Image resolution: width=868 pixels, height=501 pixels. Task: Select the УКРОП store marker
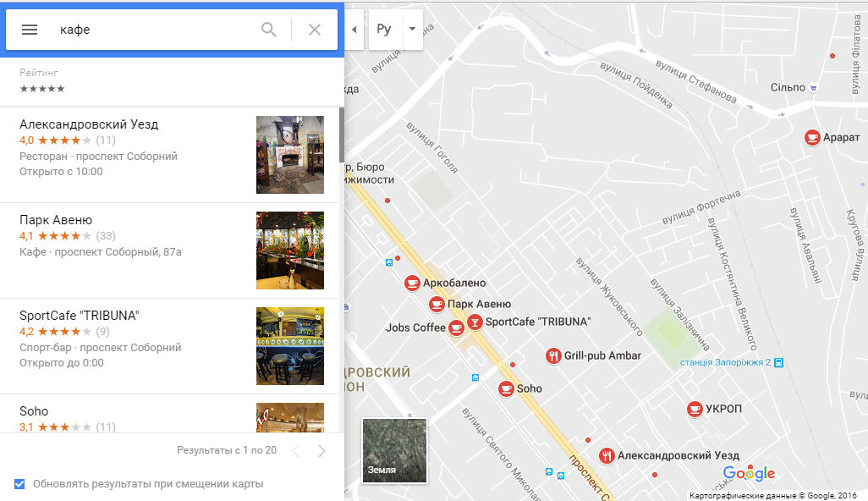click(694, 409)
